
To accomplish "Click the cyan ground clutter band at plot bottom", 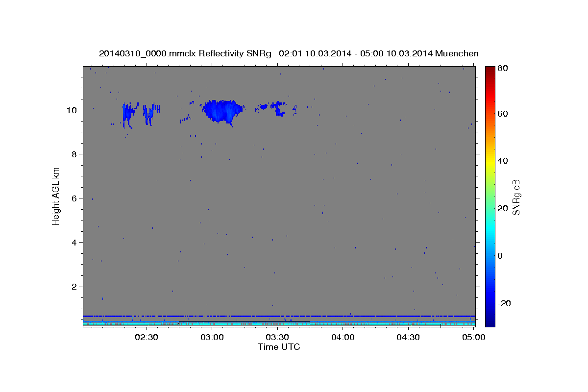I will pyautogui.click(x=279, y=324).
